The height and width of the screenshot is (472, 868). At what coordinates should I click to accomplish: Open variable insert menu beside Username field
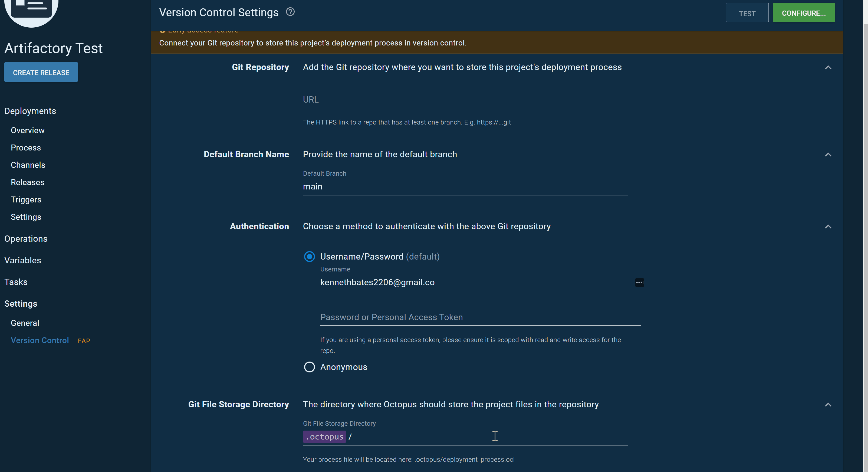click(x=639, y=283)
